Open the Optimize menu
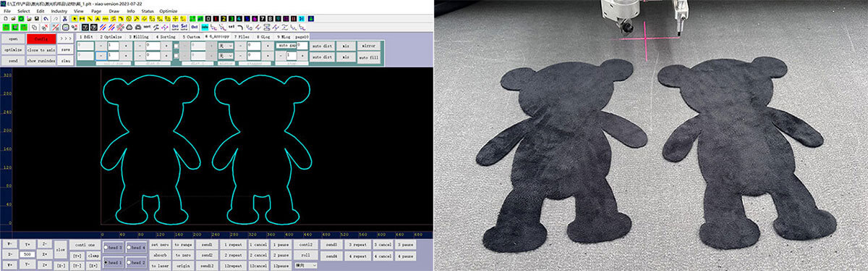The height and width of the screenshot is (271, 868). point(168,11)
